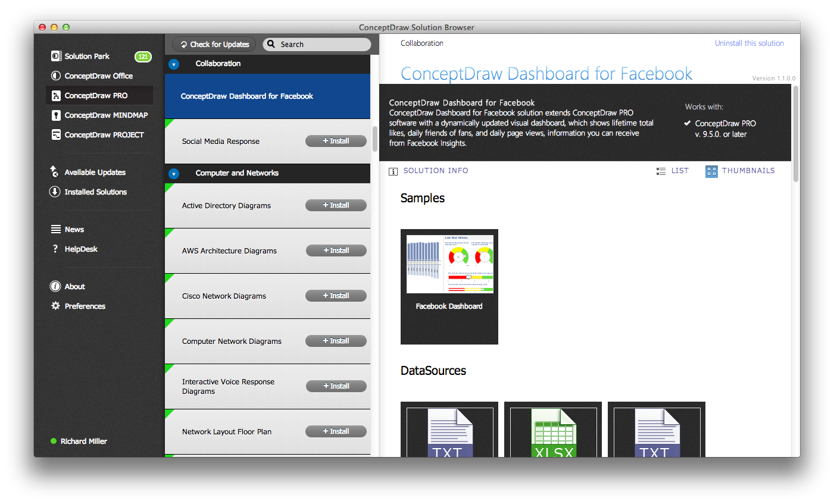The image size is (834, 504).
Task: Install Active Directory Diagrams solution
Action: [x=336, y=205]
